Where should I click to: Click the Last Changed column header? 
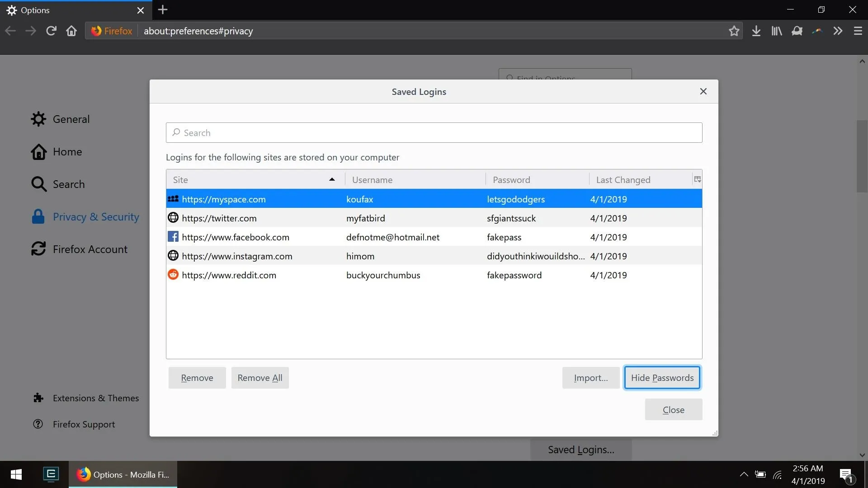623,179
